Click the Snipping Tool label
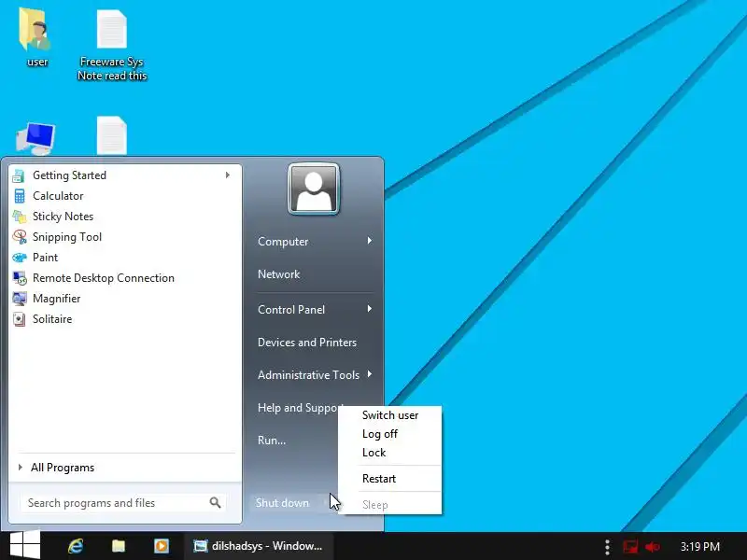Viewport: 747px width, 560px height. click(x=67, y=237)
